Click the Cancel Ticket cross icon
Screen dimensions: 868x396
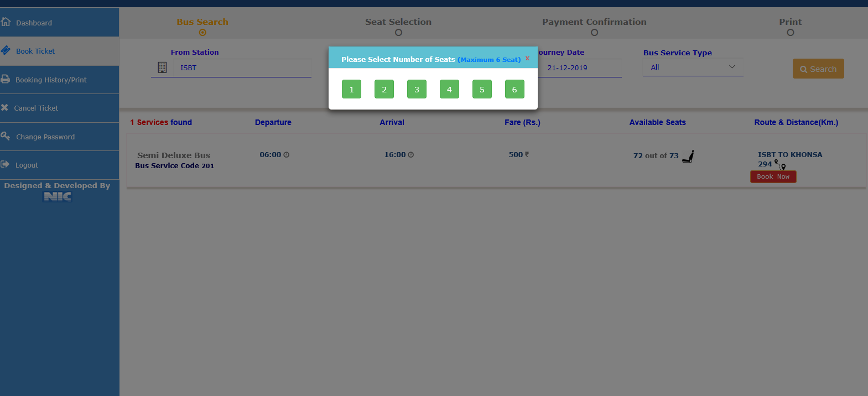point(5,108)
